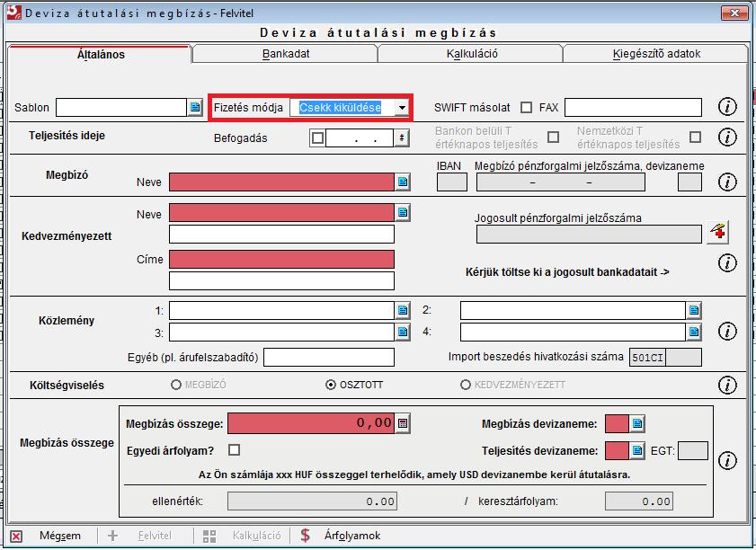Click the Megbízás devizaneme red field
Viewport: 756px width, 550px height.
[x=617, y=423]
